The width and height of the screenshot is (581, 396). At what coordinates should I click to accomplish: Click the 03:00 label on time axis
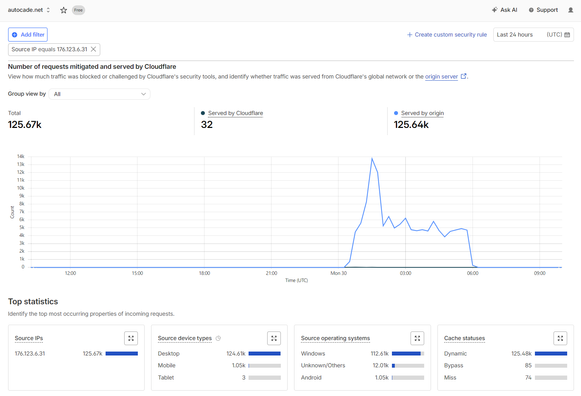tap(405, 273)
